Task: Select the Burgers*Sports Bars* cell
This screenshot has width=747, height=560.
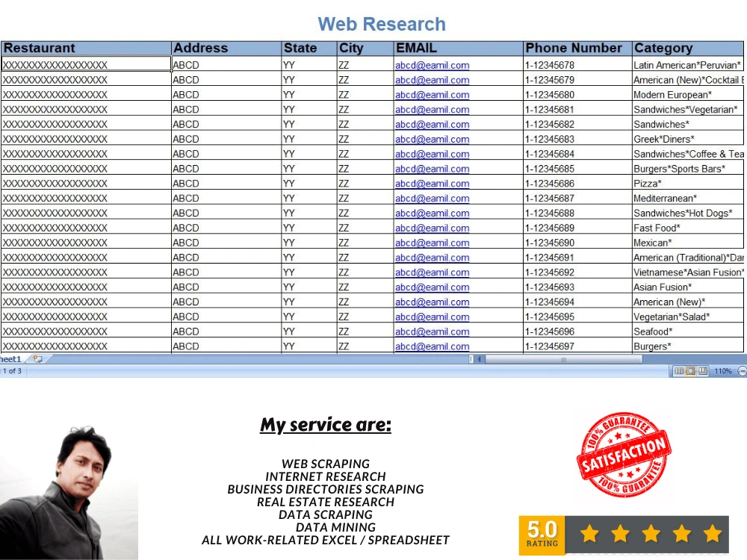Action: pyautogui.click(x=688, y=169)
